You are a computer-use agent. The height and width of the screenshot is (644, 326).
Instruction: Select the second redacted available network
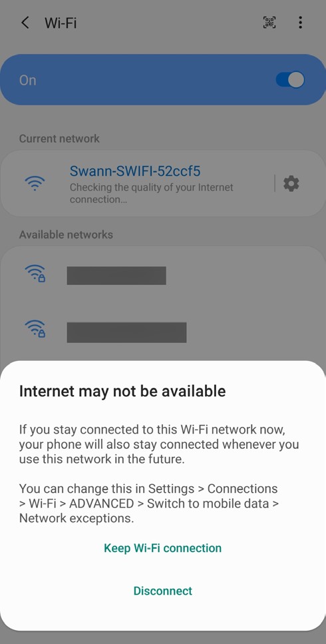click(x=126, y=332)
